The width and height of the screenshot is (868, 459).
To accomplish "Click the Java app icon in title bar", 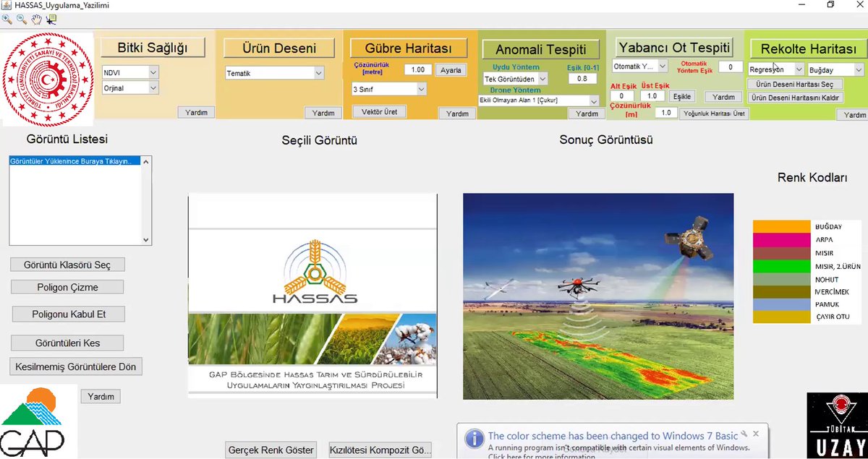I will click(x=7, y=5).
